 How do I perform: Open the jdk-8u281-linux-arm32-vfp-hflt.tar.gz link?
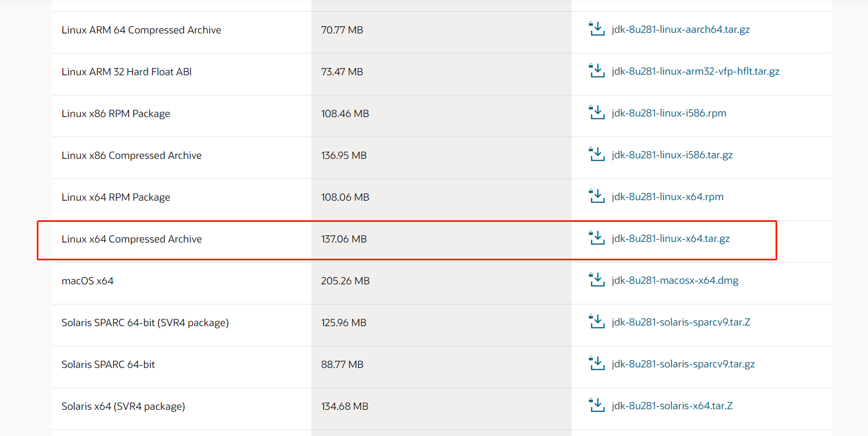[x=695, y=71]
